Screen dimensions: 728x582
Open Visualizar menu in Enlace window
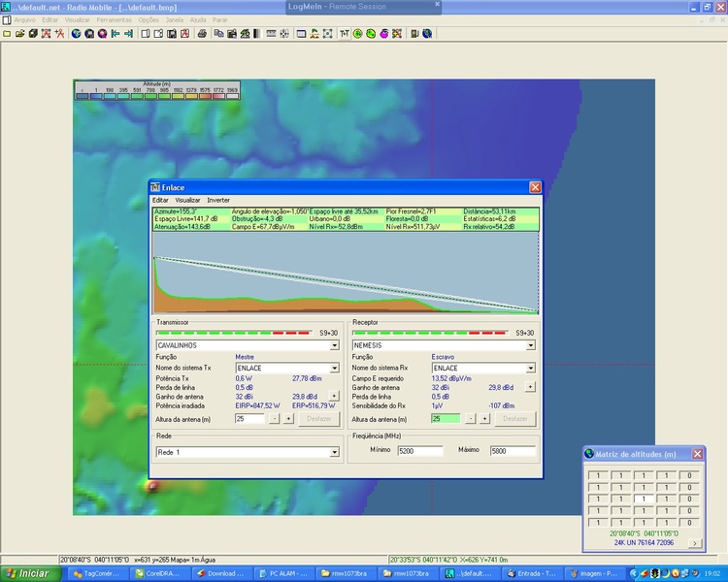[187, 200]
